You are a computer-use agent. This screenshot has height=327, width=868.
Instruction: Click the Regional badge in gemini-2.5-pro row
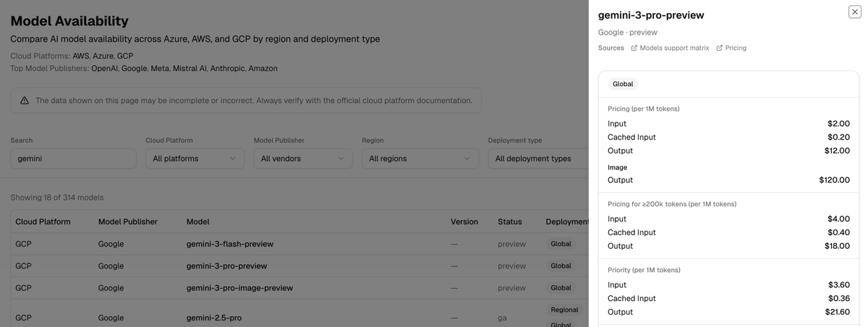click(564, 310)
